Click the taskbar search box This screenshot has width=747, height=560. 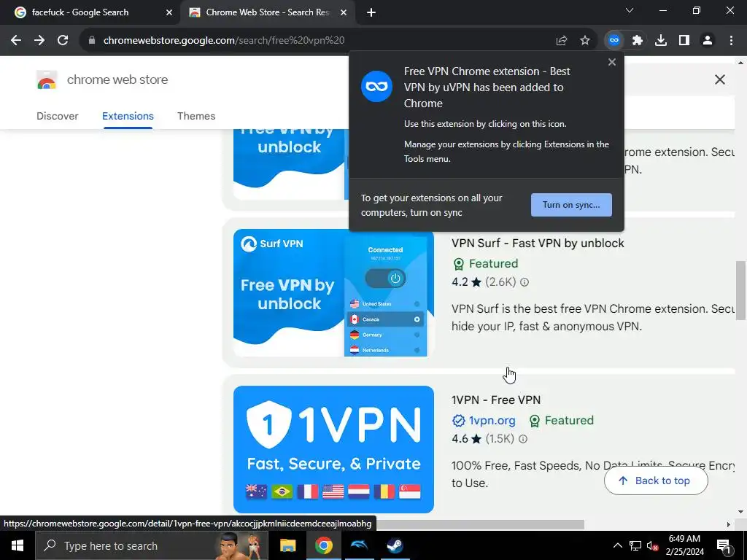point(152,545)
